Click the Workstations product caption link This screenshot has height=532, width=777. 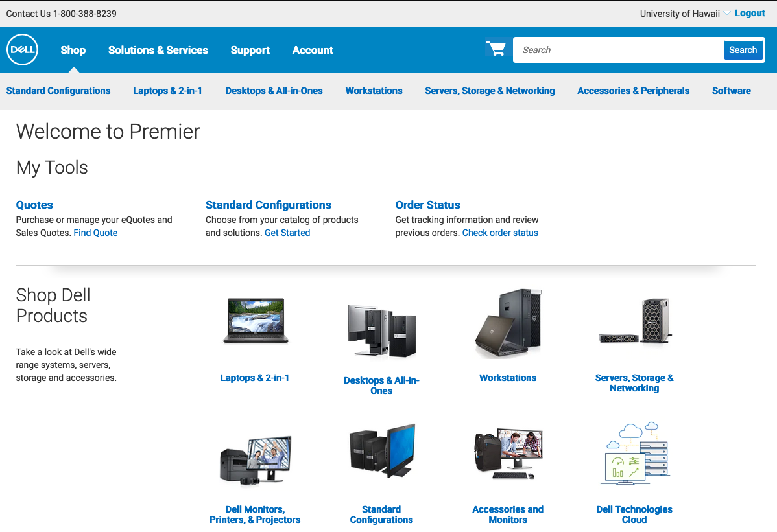point(508,378)
